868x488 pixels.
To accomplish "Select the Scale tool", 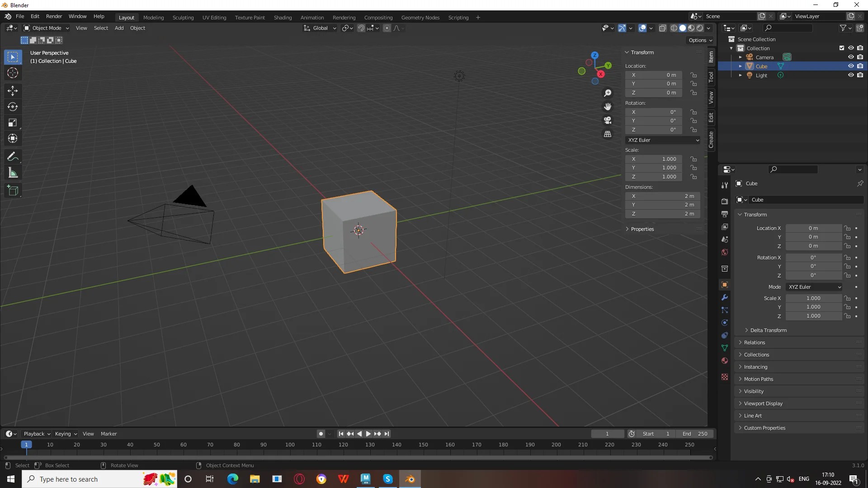I will pyautogui.click(x=13, y=122).
